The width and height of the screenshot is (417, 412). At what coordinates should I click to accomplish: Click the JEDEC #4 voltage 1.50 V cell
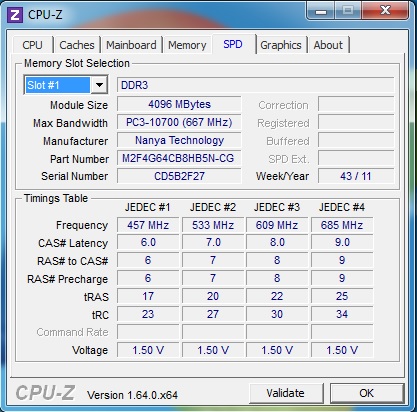pos(342,350)
